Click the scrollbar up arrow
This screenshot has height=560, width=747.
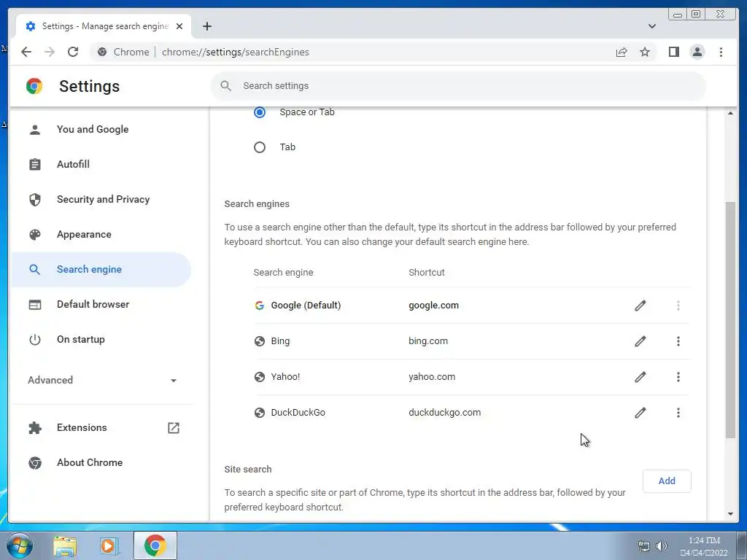[x=730, y=113]
